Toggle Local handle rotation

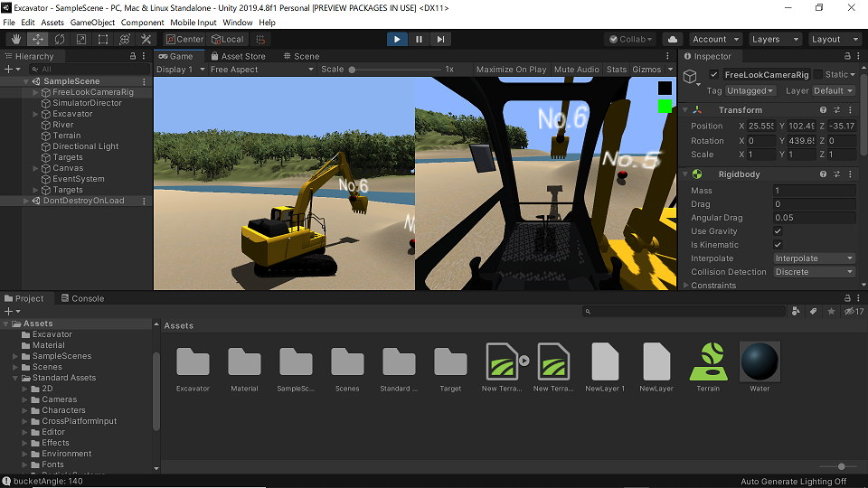pyautogui.click(x=227, y=39)
